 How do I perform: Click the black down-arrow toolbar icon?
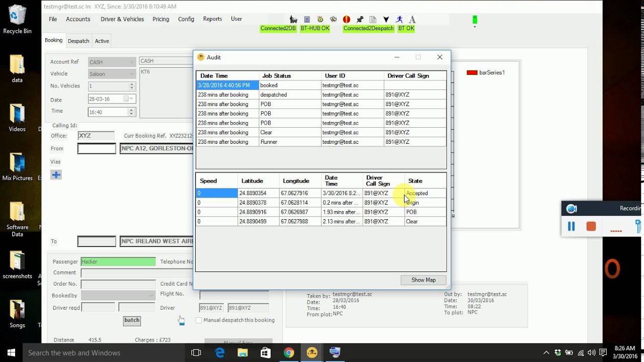386,19
